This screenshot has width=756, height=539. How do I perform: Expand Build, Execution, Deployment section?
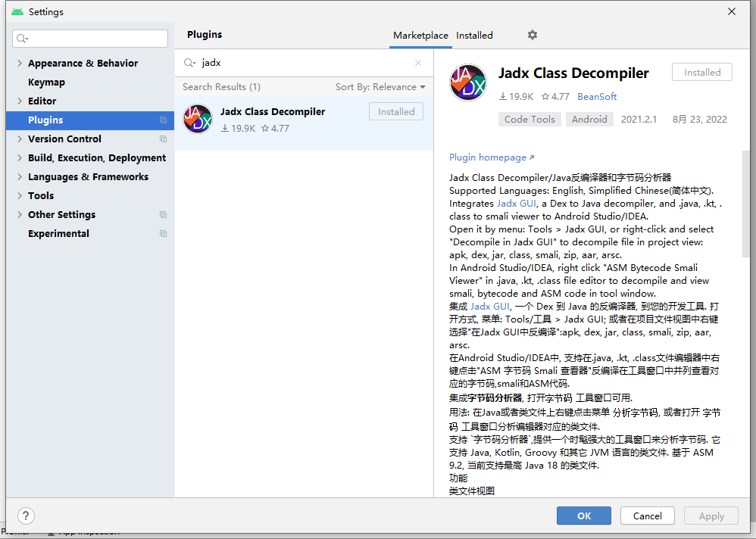(x=20, y=157)
